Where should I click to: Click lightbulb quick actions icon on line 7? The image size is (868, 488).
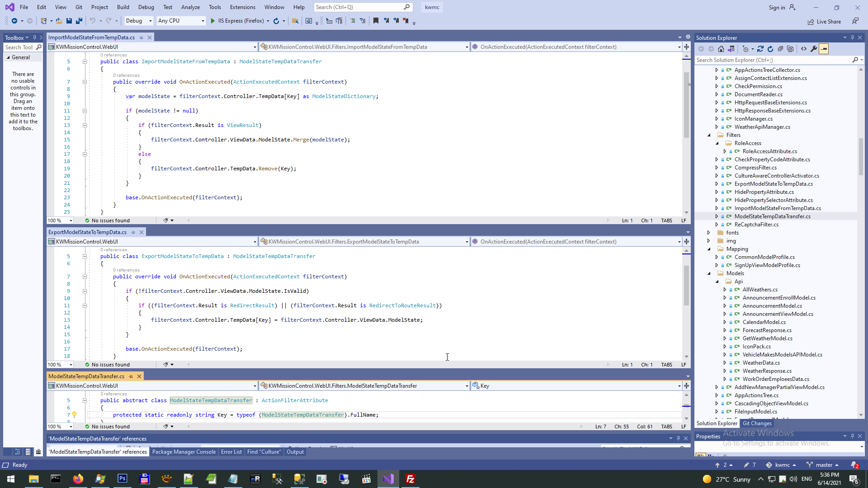[74, 414]
